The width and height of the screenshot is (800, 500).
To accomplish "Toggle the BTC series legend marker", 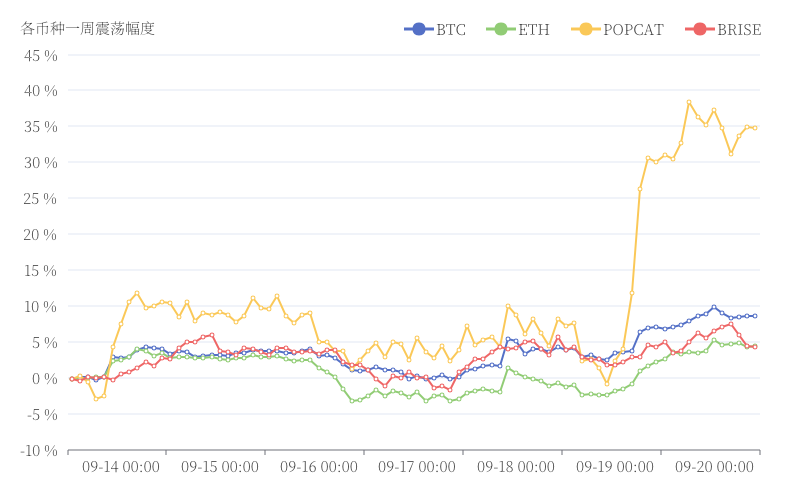I will 418,30.
